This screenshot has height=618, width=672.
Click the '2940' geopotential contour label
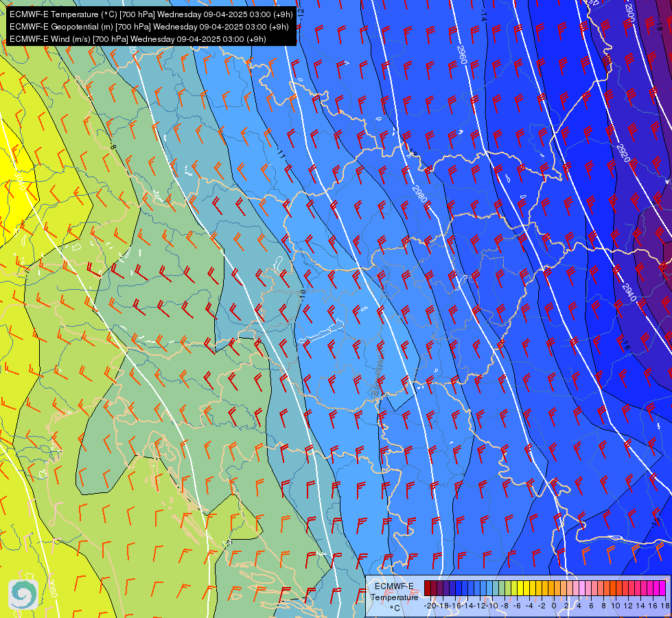pyautogui.click(x=628, y=293)
